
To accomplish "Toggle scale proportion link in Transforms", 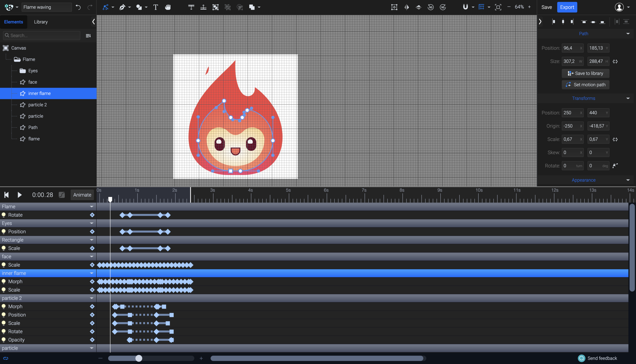I will (615, 139).
